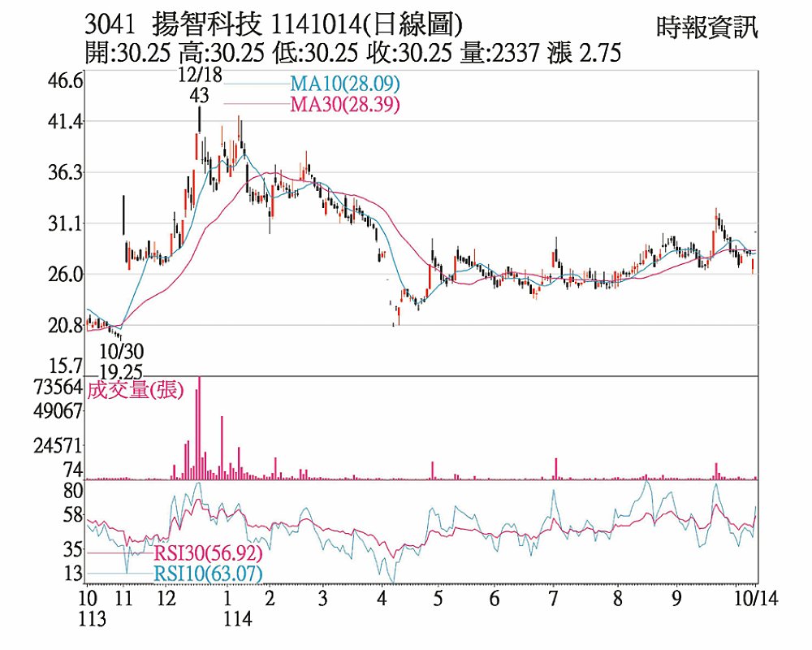Screen dimensions: 812x650
Task: Click the MA10(28.09) legend label
Action: [x=344, y=84]
